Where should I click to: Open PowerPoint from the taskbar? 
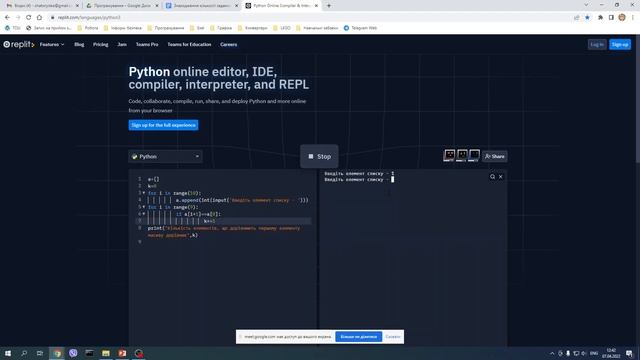(122, 353)
